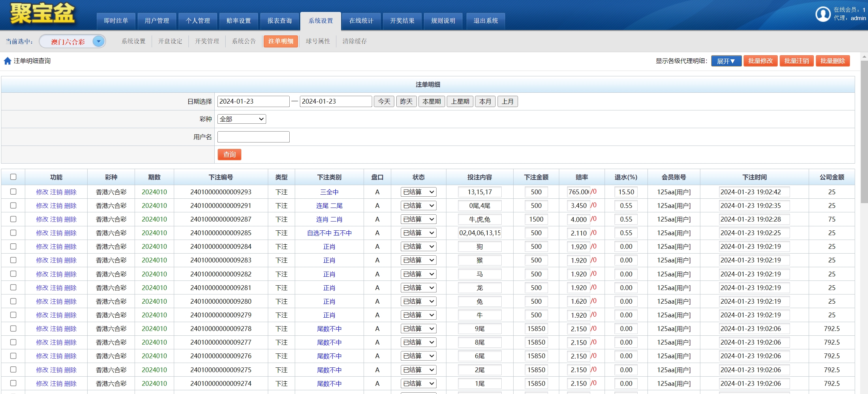Screen dimensions: 868x394
Task: Check the row for bet 24010000000009280
Action: tap(13, 301)
